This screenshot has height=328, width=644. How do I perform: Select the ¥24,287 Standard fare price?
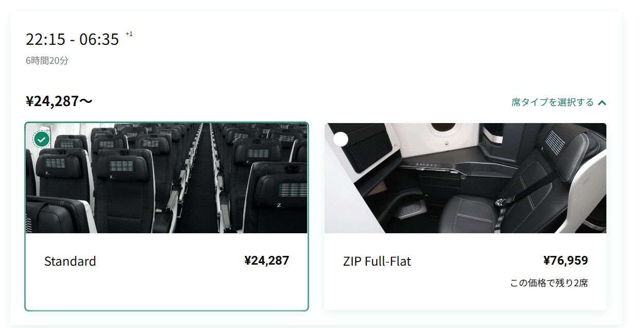267,261
